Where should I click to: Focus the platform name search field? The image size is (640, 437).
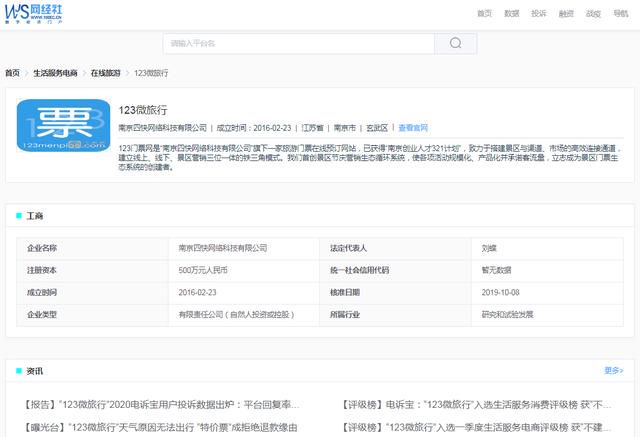pos(299,43)
